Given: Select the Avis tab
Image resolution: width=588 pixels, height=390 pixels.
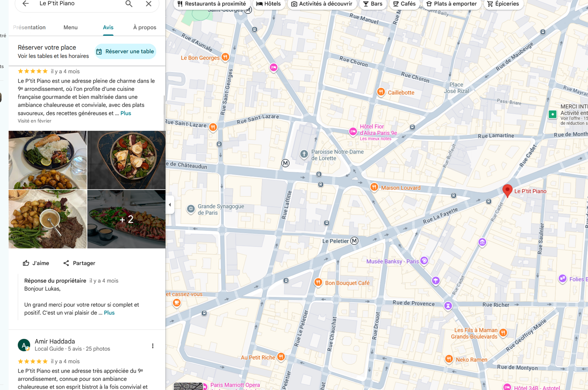Looking at the screenshot, I should (x=108, y=27).
